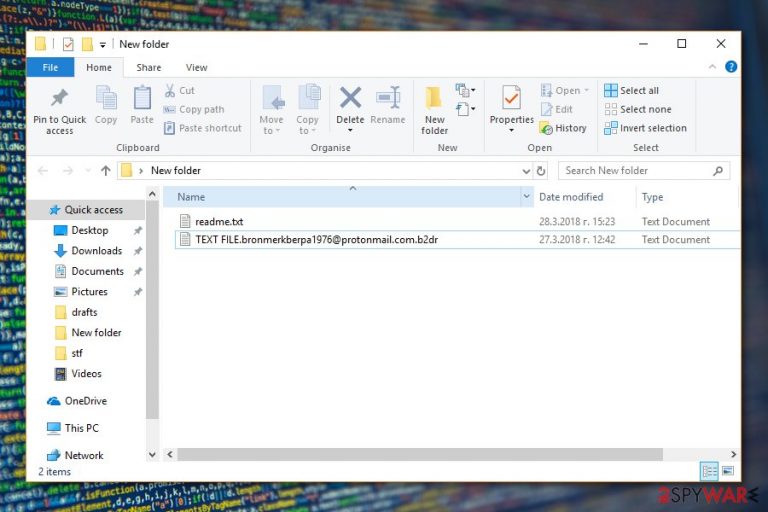Screen dimensions: 768x512
Task: Click navigation pane scroll up arrow
Action: pos(152,195)
